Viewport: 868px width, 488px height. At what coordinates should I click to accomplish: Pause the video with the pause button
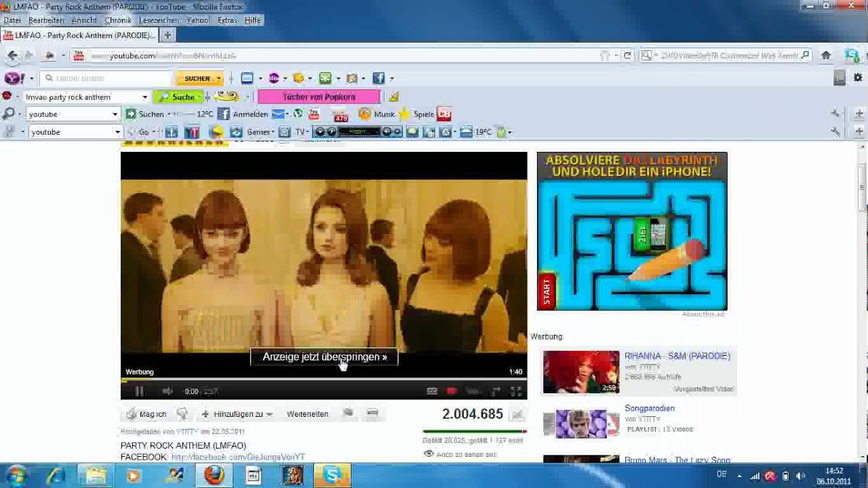pos(138,391)
